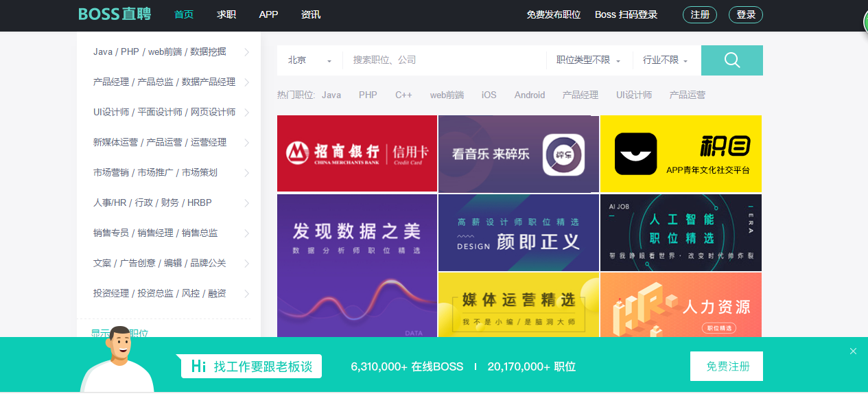Open the 发现数据之美 banner

tap(357, 266)
